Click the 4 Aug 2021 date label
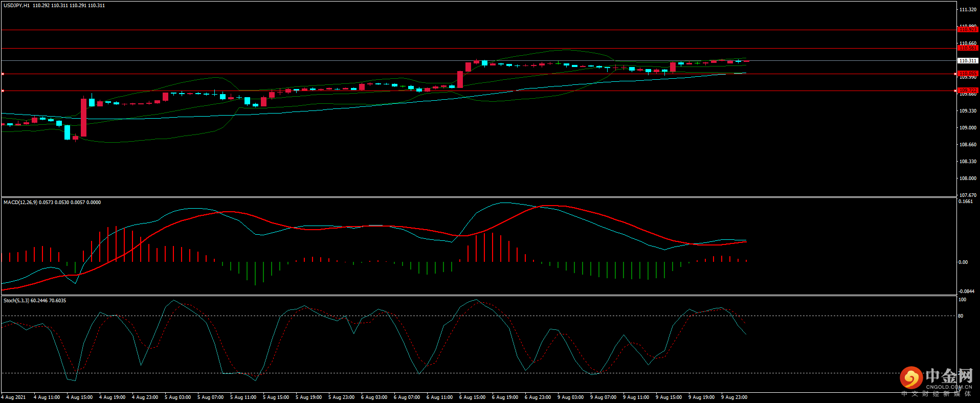 (14, 397)
